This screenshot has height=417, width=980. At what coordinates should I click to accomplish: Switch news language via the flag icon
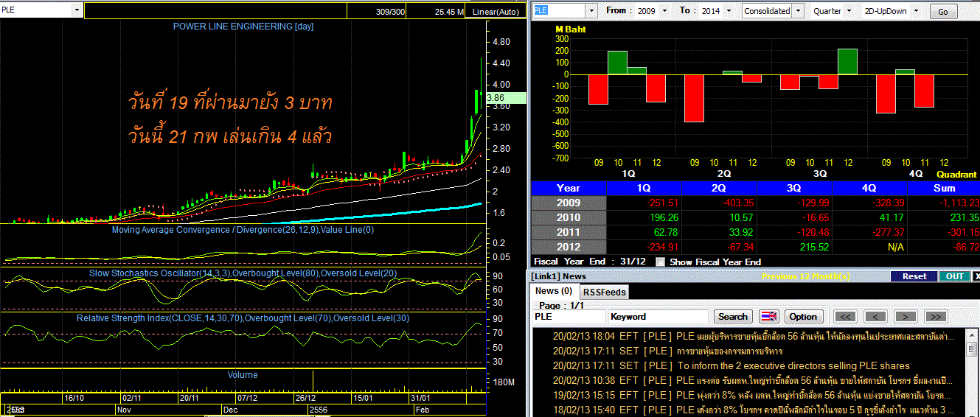pos(769,316)
